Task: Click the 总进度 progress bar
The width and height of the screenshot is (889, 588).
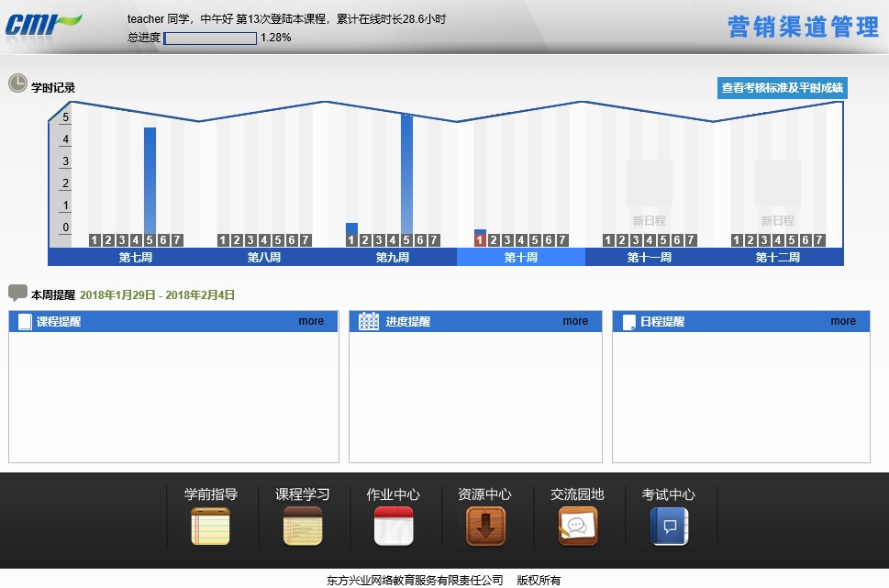Action: [x=210, y=39]
